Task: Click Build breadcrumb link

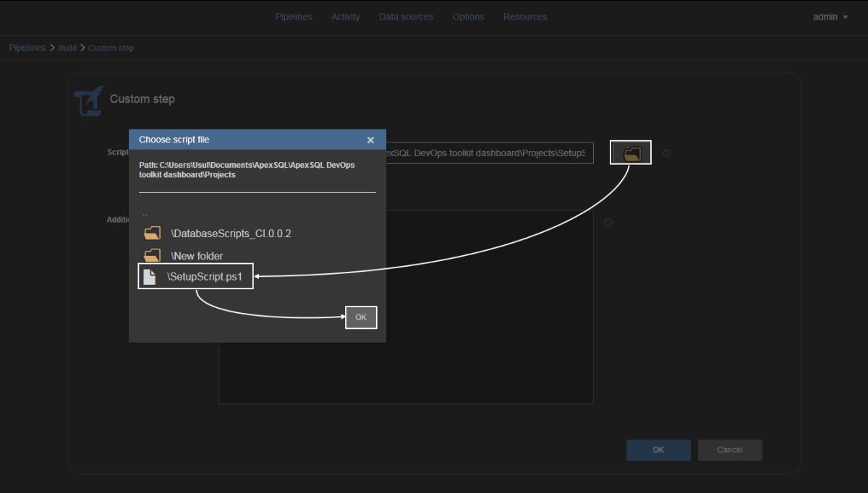Action: coord(67,48)
